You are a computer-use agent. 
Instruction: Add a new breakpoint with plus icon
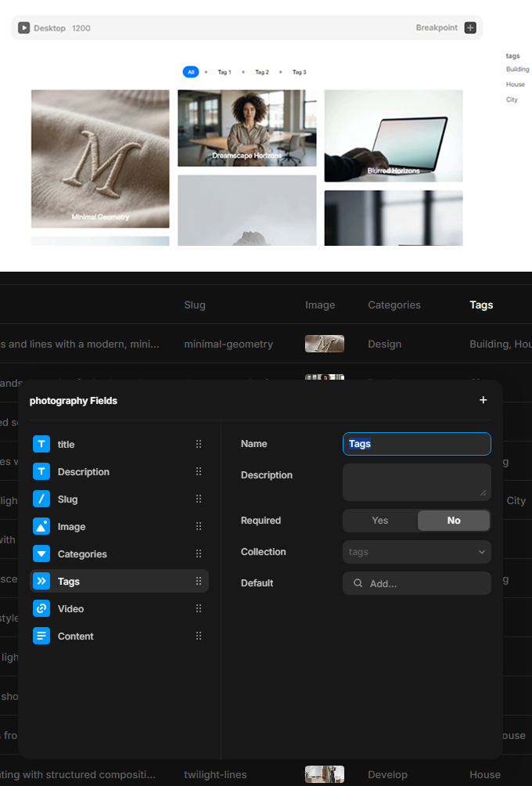pos(470,28)
